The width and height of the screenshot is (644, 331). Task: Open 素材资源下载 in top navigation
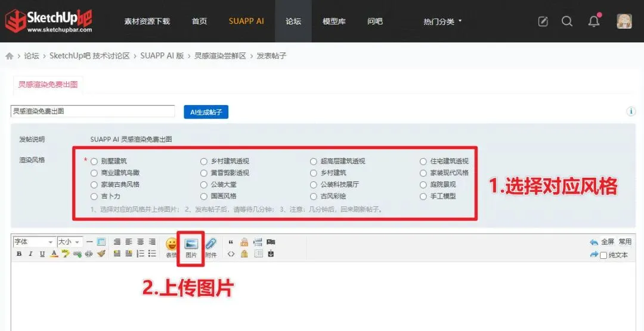(147, 21)
